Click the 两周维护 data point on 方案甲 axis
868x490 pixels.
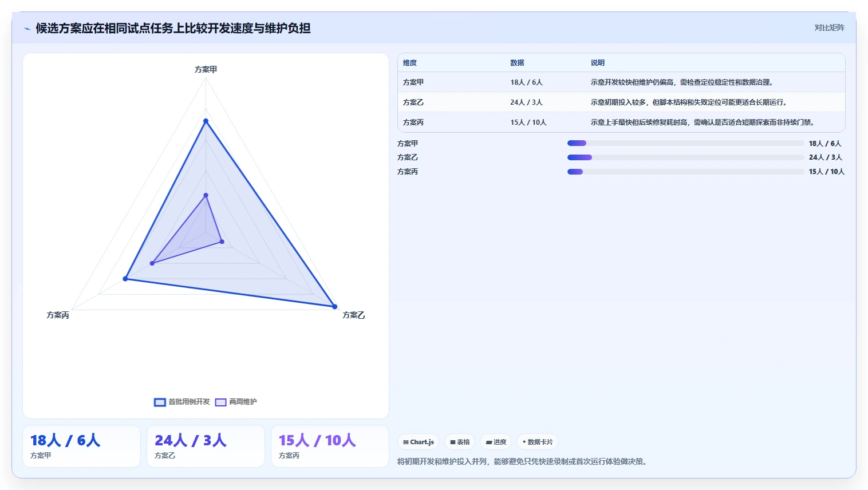206,195
